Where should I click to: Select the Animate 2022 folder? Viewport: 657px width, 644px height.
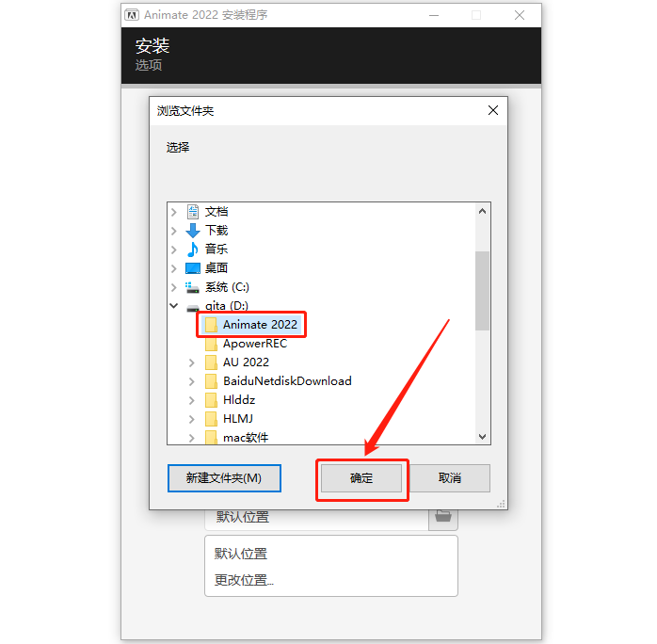coord(252,324)
